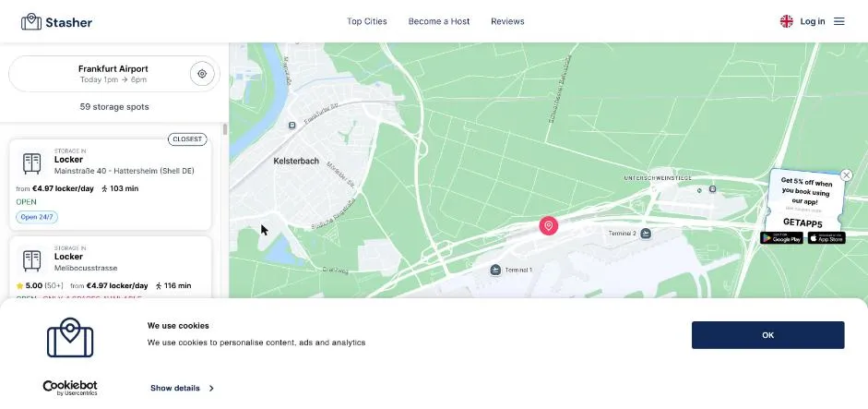Image resolution: width=868 pixels, height=409 pixels.
Task: Click the locker icon on Mainstraße card
Action: click(32, 163)
